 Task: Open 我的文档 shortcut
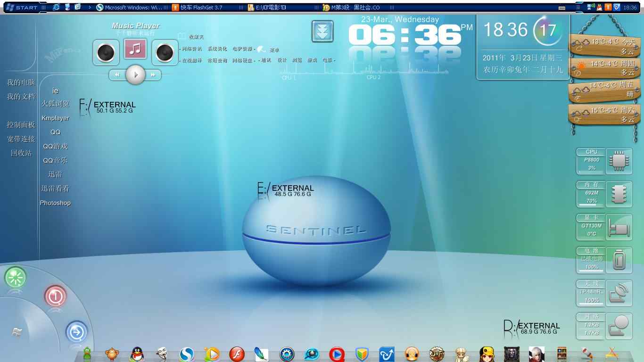pos(21,97)
